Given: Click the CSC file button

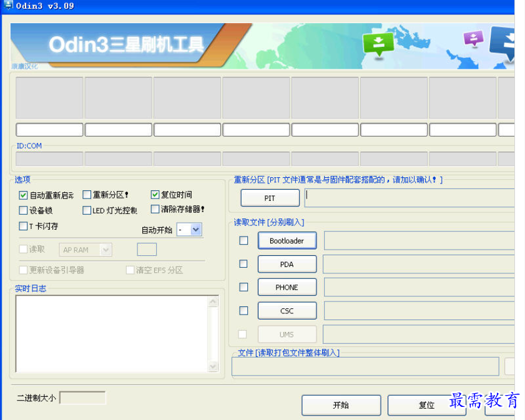Looking at the screenshot, I should coord(287,311).
